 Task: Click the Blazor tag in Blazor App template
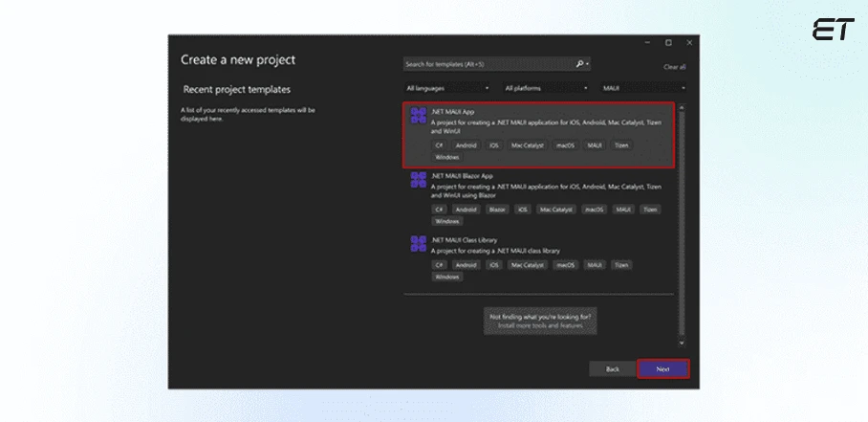coord(495,210)
